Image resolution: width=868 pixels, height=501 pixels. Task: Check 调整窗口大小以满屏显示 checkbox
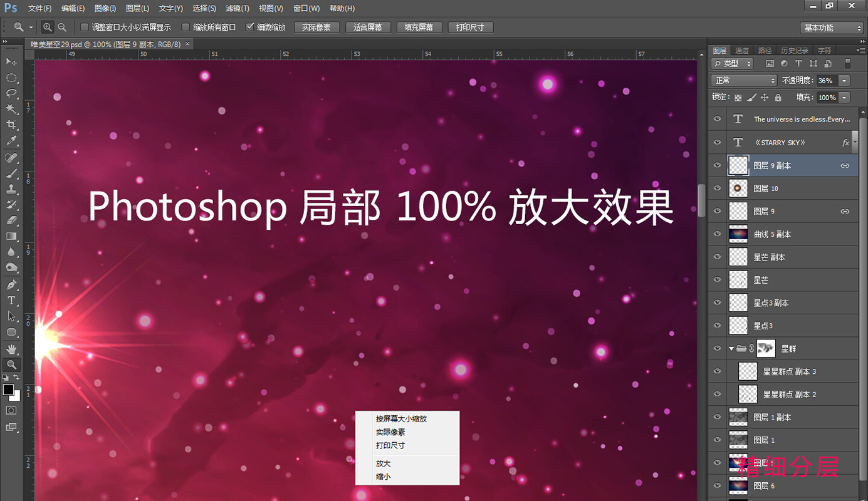pos(85,28)
